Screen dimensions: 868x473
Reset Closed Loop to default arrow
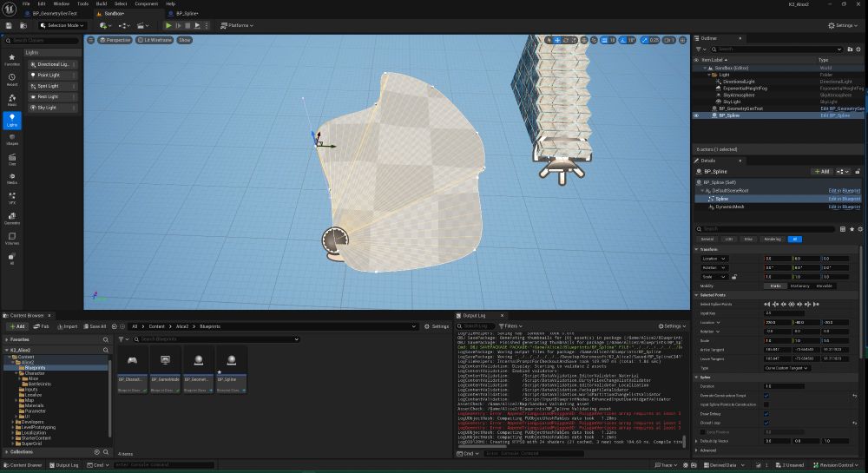[855, 423]
